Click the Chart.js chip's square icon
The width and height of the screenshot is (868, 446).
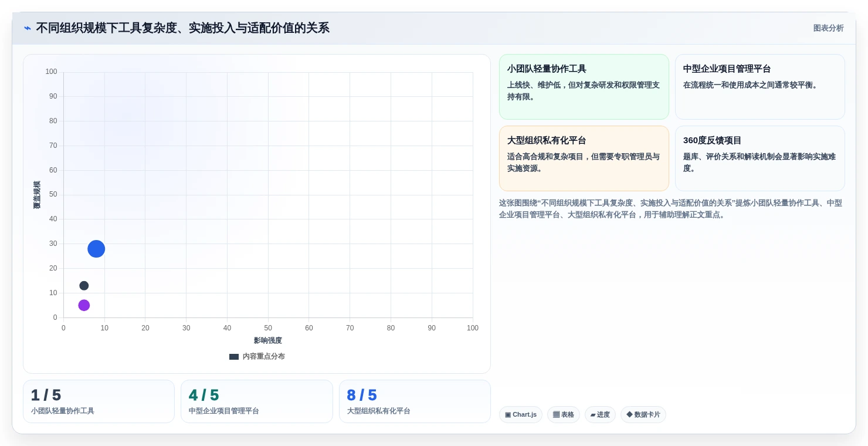pos(508,414)
